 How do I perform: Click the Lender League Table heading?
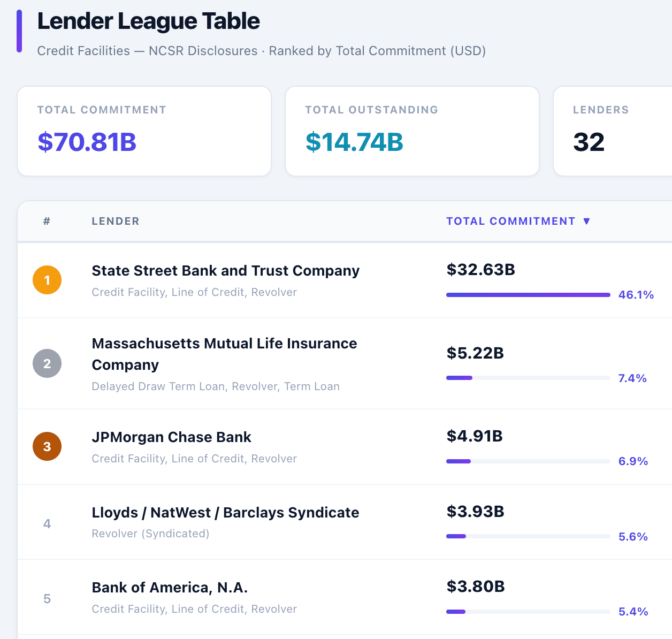click(149, 21)
